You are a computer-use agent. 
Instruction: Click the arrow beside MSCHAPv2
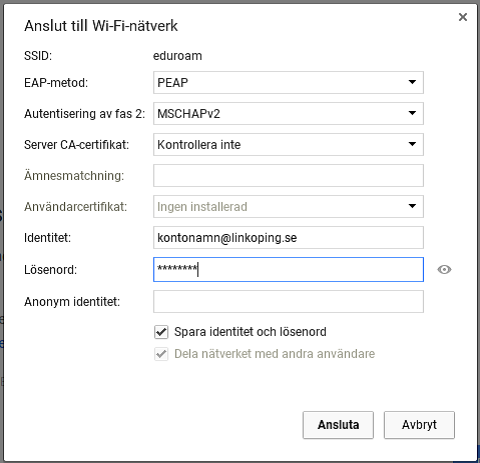point(412,113)
